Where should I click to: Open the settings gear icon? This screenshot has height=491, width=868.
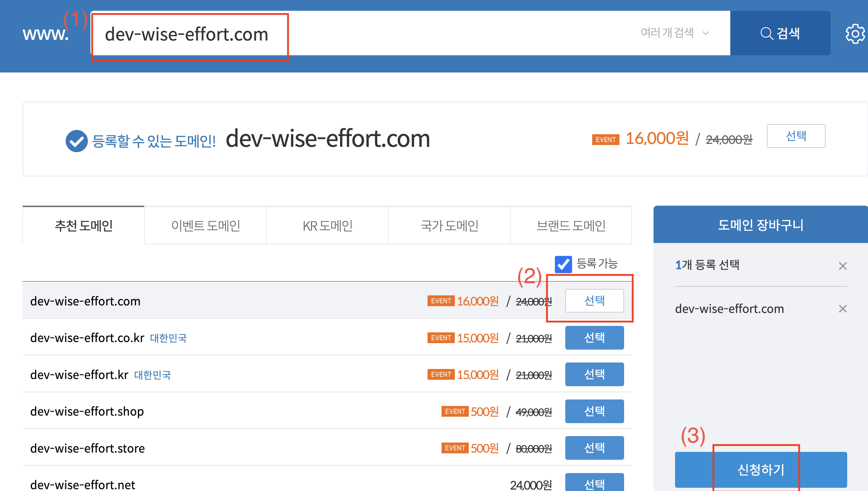click(x=855, y=34)
